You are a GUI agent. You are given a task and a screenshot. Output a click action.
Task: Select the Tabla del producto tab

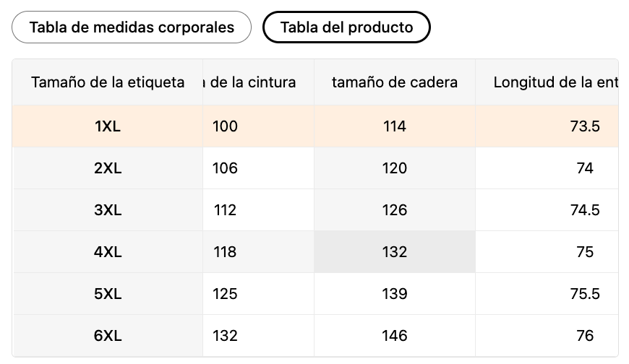click(346, 27)
